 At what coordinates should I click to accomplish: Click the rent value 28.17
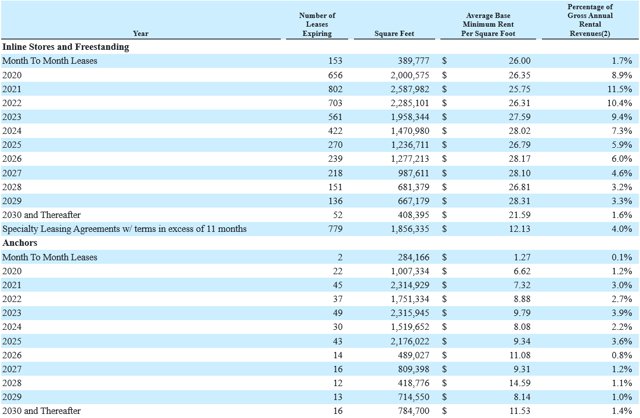(520, 159)
